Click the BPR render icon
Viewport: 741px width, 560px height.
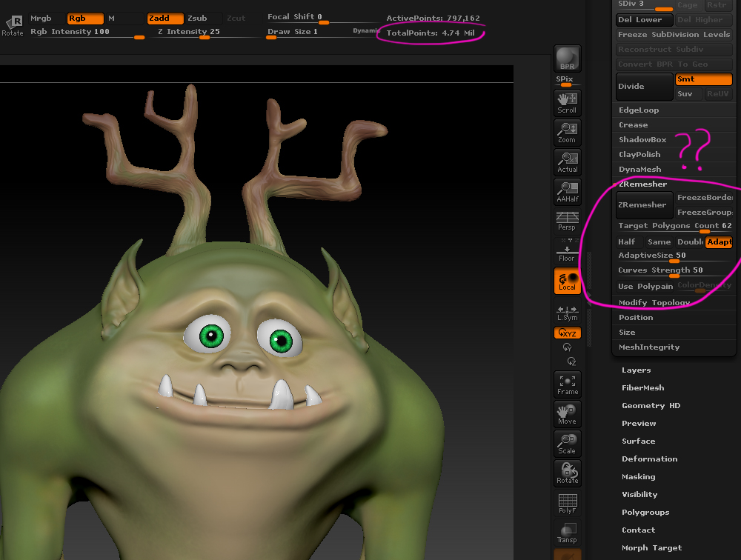(x=568, y=59)
